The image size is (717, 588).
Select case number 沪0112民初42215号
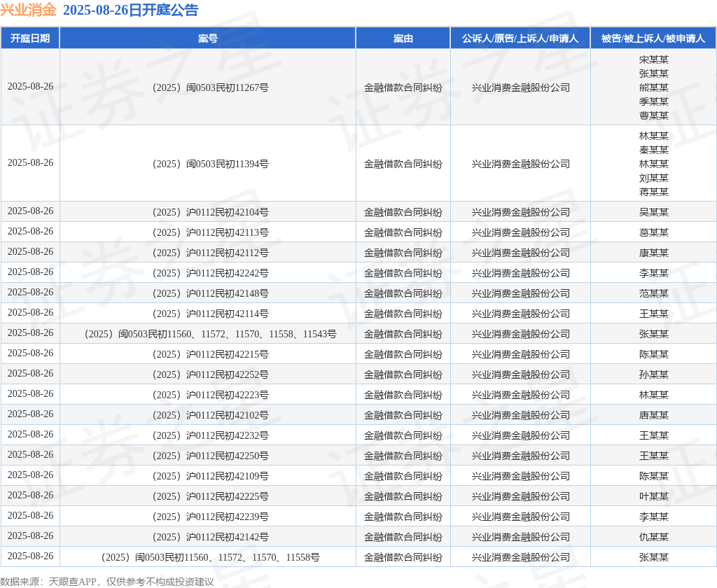tap(210, 354)
